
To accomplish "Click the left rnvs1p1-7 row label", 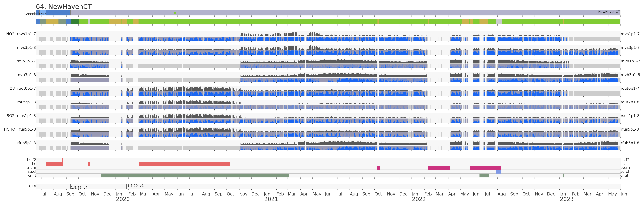I will pyautogui.click(x=26, y=34).
